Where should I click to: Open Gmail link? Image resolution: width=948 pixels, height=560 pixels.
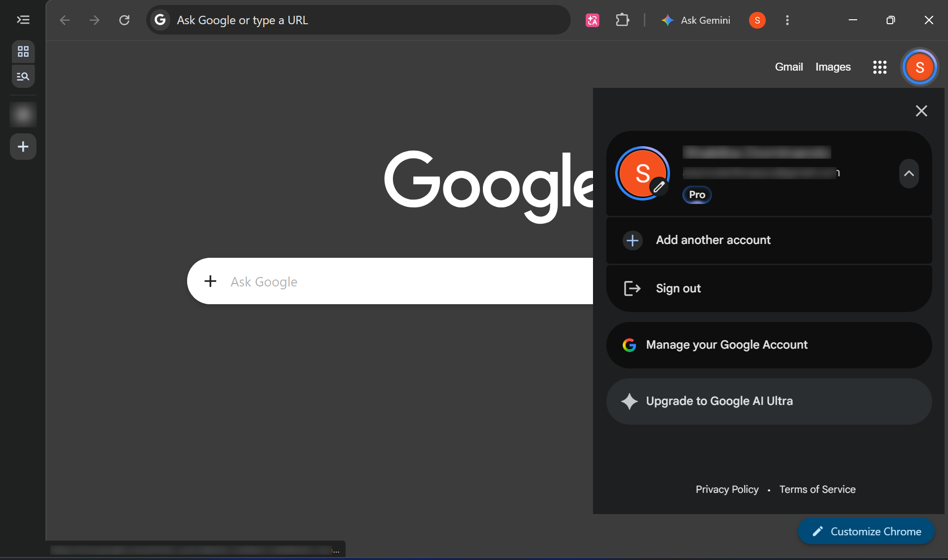click(x=789, y=67)
